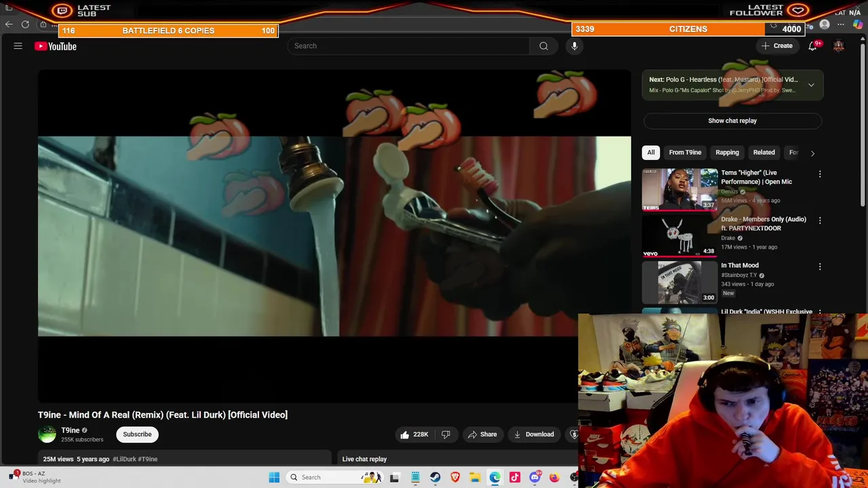The width and height of the screenshot is (868, 488).
Task: Start voice search with the microphone icon
Action: tap(574, 46)
